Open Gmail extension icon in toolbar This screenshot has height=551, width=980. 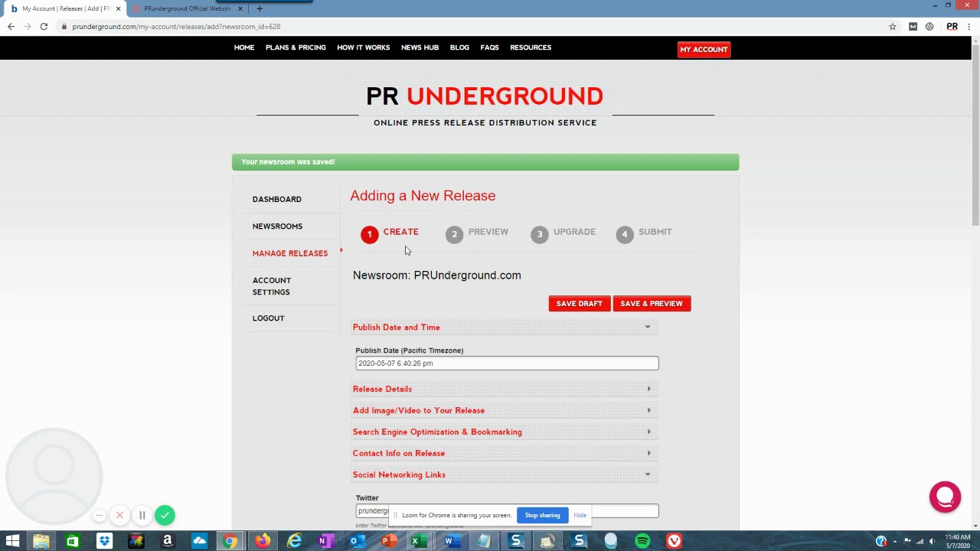tap(913, 26)
